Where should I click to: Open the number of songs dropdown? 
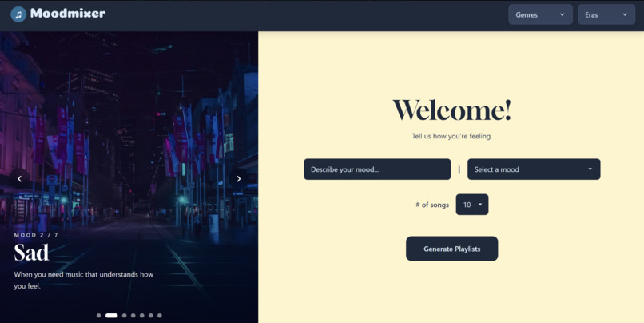[x=472, y=205]
